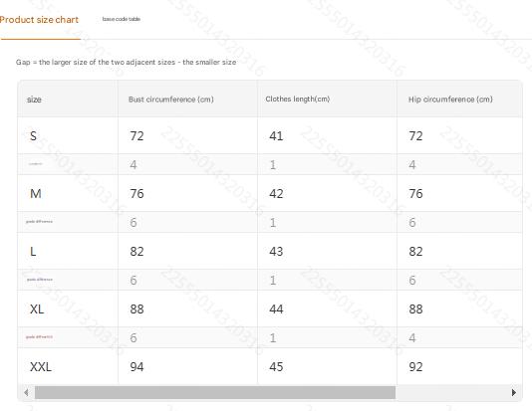Click the XXL bust value 94
The image size is (532, 411).
[x=136, y=366]
